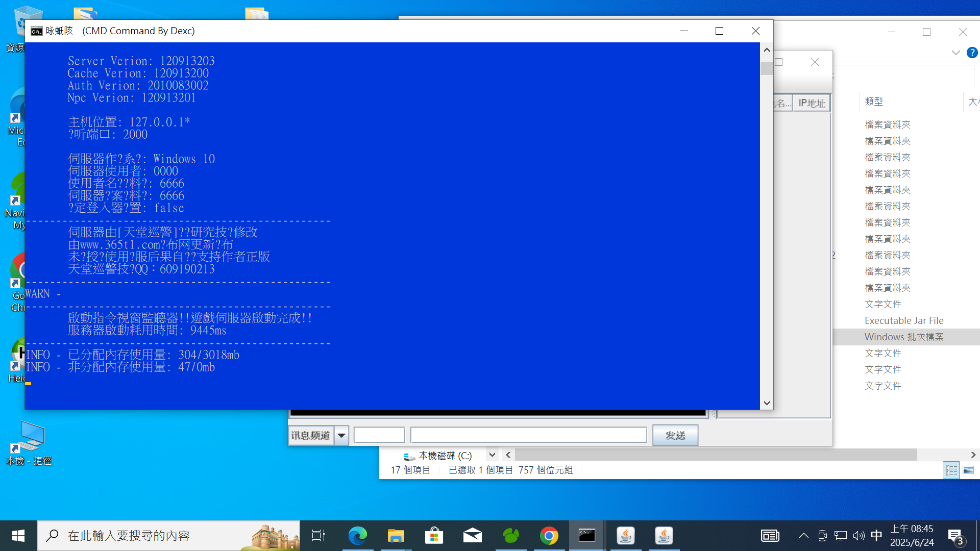Click the long message input field
980x551 pixels.
tap(528, 436)
